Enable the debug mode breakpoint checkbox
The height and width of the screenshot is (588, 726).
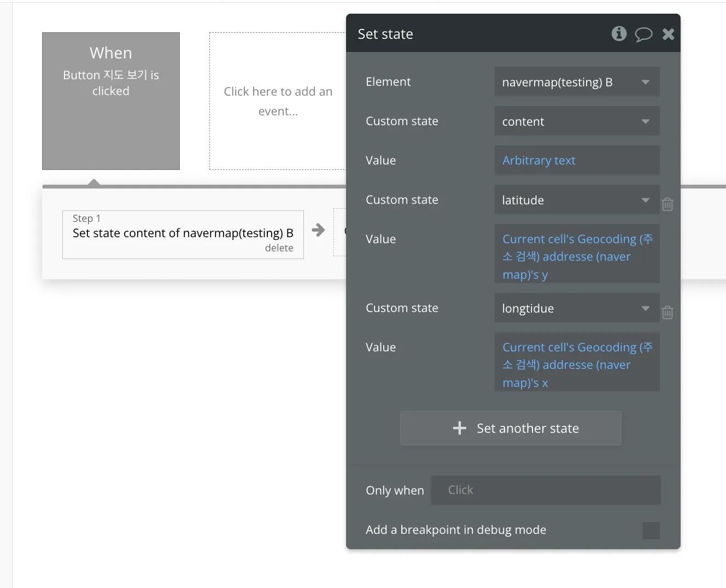tap(651, 530)
